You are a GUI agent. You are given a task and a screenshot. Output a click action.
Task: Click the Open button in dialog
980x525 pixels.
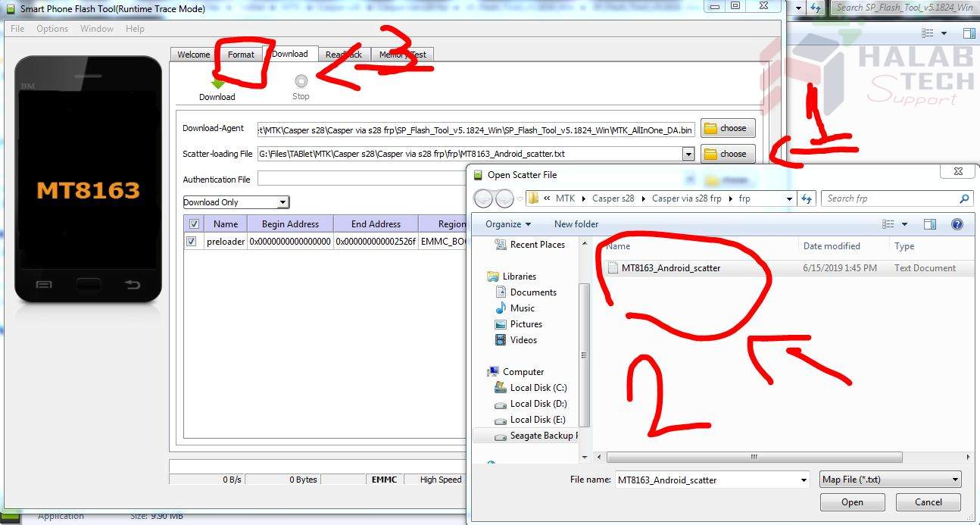[852, 502]
